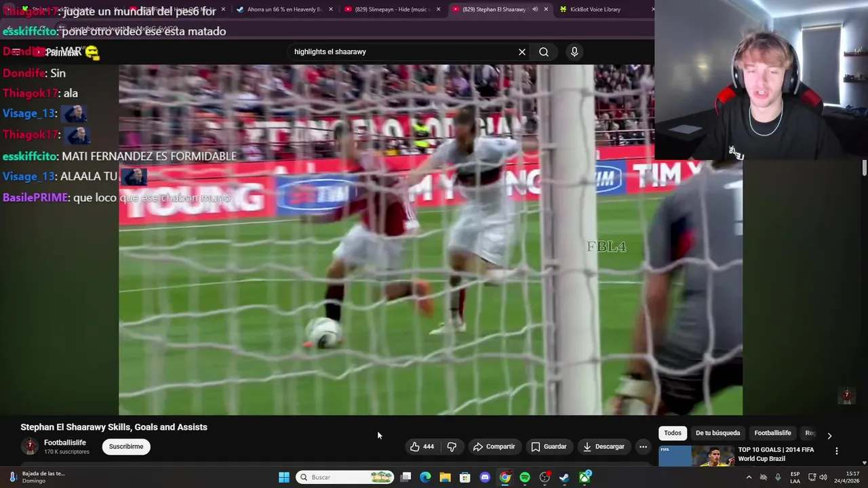Select the Footballislife filter chip
Viewport: 868px width, 488px height.
point(772,433)
